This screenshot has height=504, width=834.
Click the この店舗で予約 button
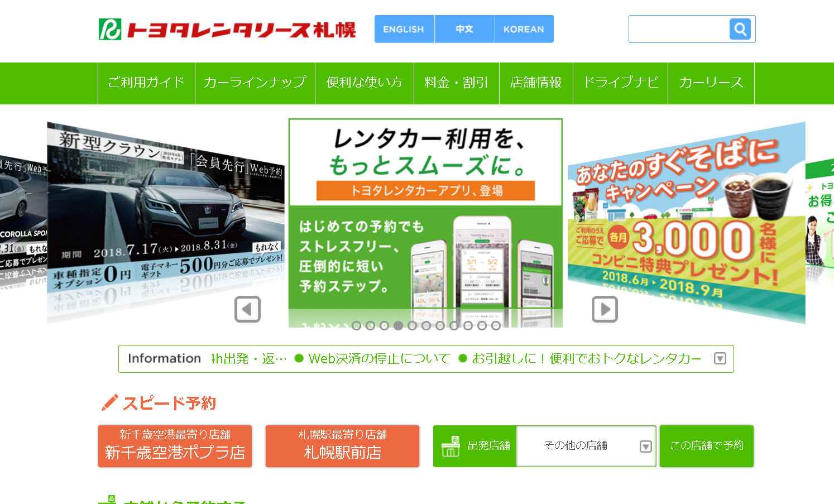point(707,446)
